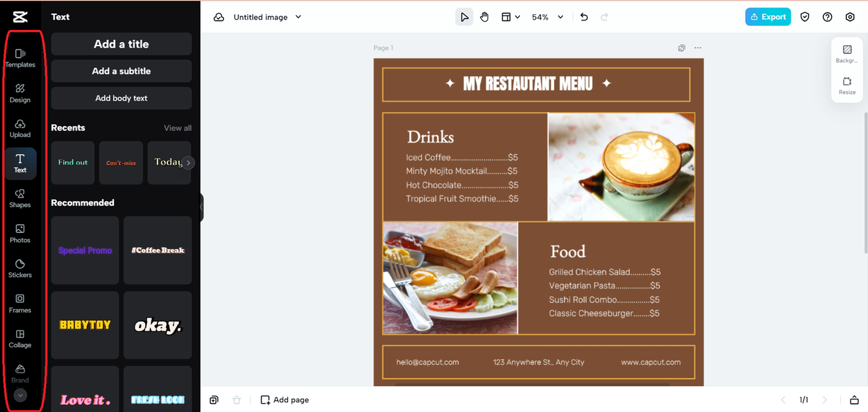Click Add page button
The image size is (868, 412).
(x=285, y=400)
